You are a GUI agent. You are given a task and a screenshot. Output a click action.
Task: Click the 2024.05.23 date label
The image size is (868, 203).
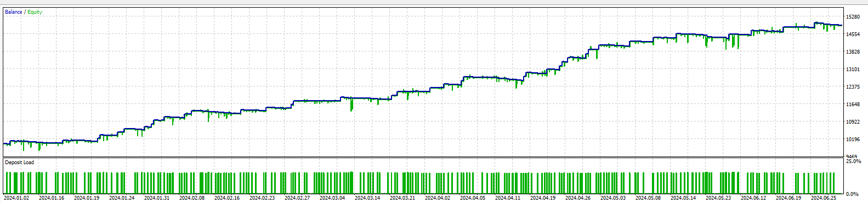[718, 198]
